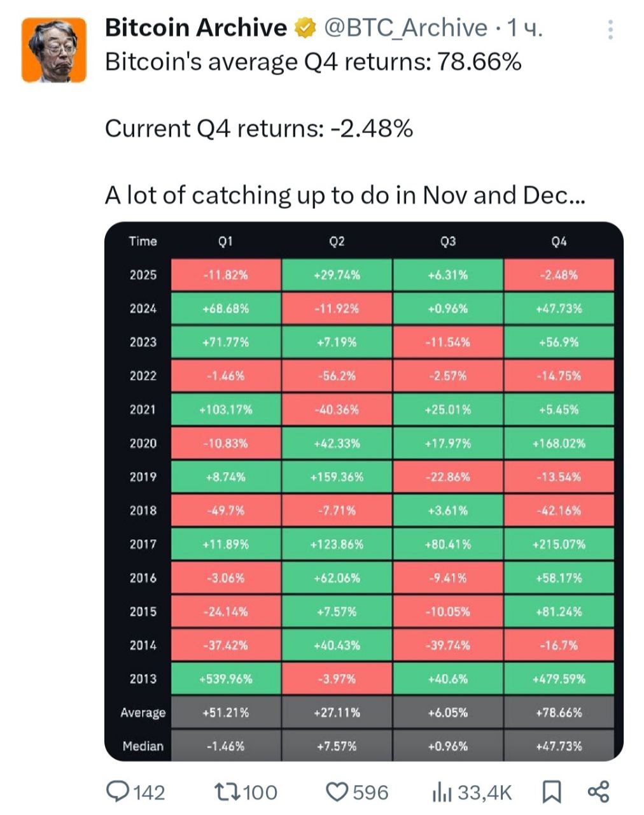Viewport: 644px width, 815px height.
Task: Like the post with heart icon
Action: click(337, 791)
